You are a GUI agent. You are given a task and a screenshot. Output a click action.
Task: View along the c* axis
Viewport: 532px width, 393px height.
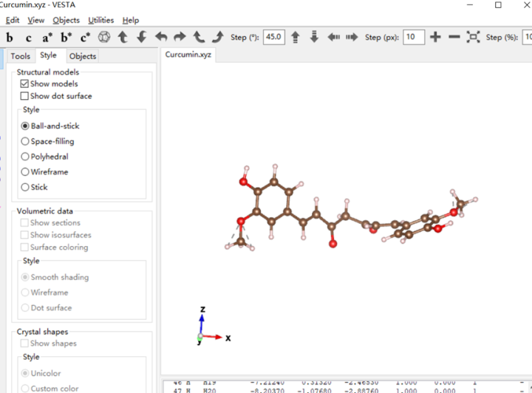pyautogui.click(x=85, y=37)
